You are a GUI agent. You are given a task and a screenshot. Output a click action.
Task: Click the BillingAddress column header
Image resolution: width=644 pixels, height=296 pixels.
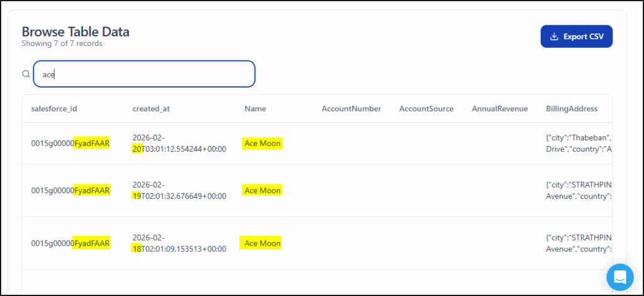coord(571,108)
